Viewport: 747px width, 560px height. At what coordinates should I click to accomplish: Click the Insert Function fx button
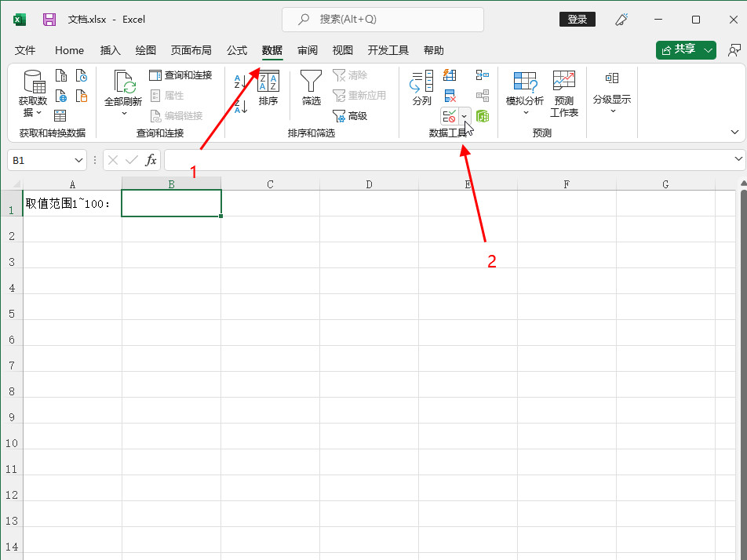click(151, 160)
